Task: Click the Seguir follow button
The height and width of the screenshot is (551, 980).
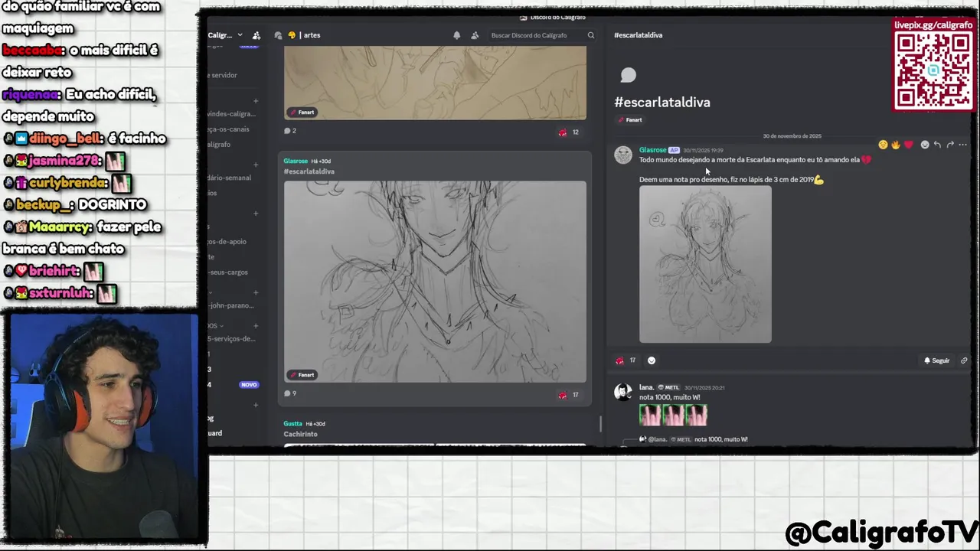Action: [x=936, y=360]
